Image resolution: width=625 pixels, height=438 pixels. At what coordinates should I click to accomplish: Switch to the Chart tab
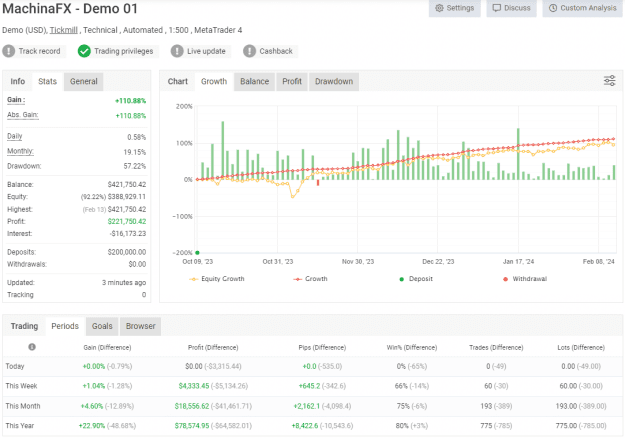pos(178,81)
